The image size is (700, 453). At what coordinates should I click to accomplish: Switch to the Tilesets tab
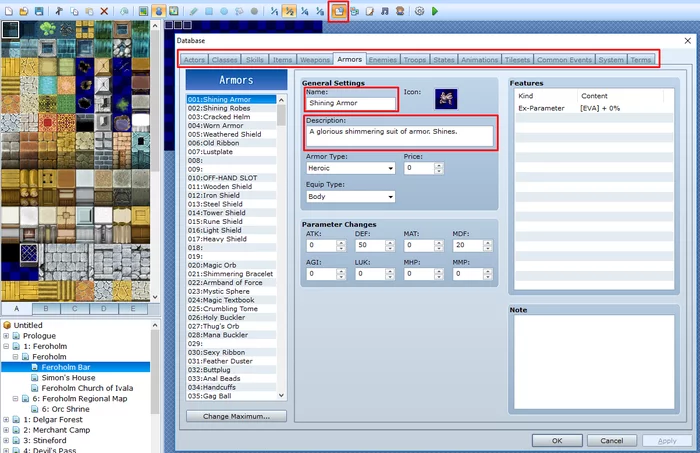pyautogui.click(x=517, y=59)
